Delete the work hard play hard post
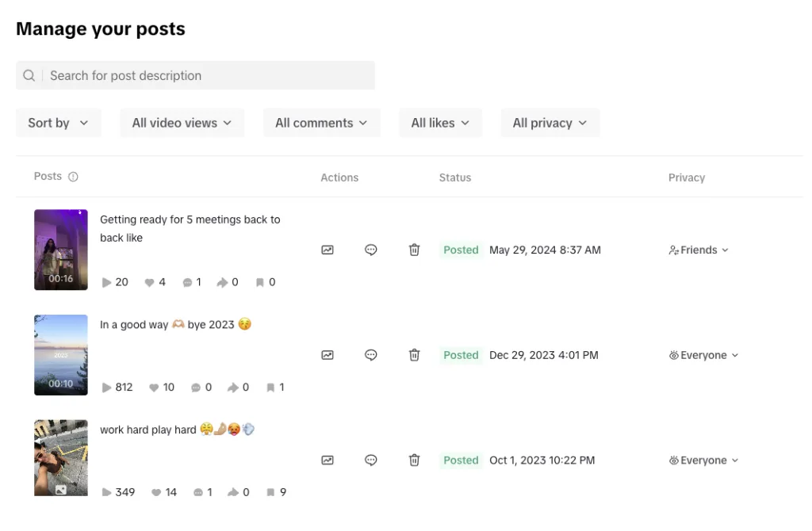Image resolution: width=812 pixels, height=531 pixels. point(414,460)
